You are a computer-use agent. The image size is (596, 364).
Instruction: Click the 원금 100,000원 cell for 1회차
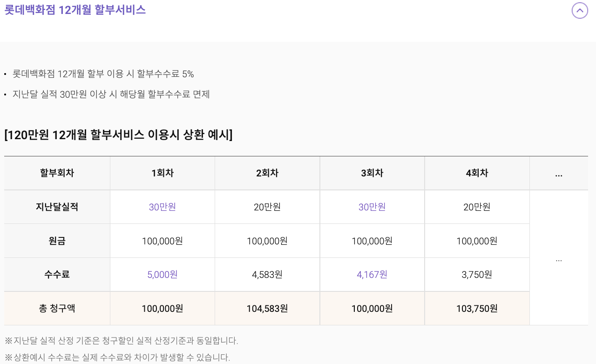click(163, 241)
